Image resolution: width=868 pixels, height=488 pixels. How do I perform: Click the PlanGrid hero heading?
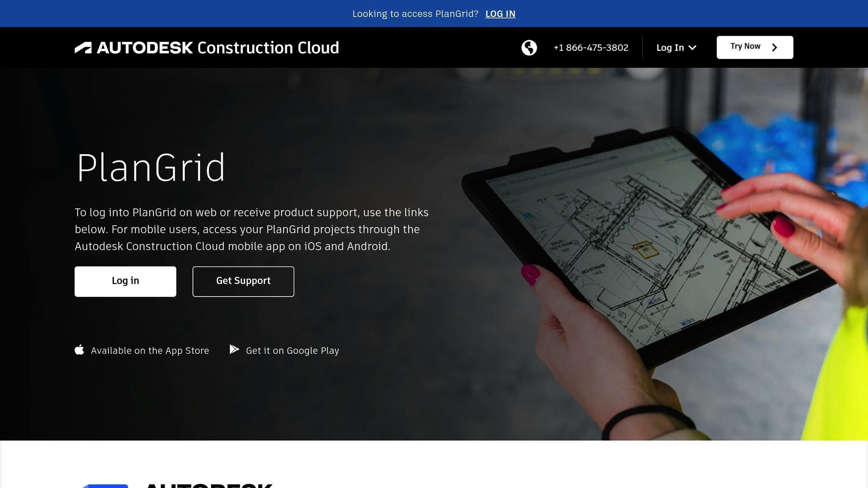[x=150, y=168]
